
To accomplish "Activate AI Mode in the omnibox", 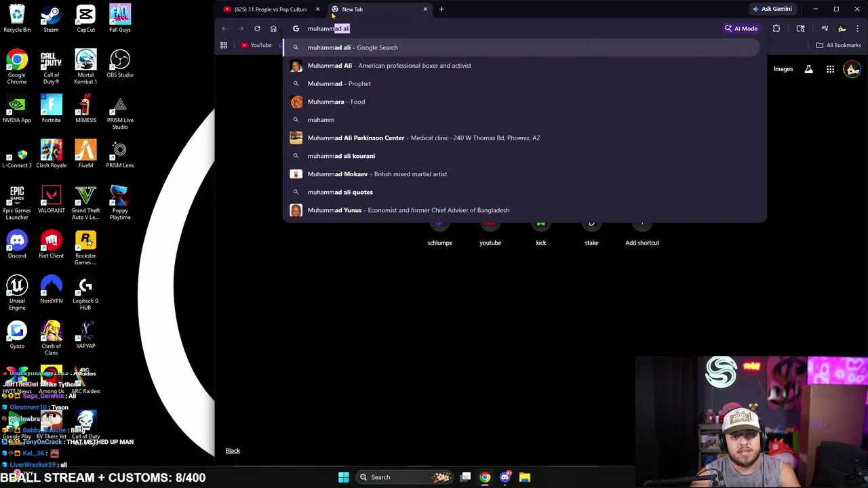I will click(x=741, y=28).
